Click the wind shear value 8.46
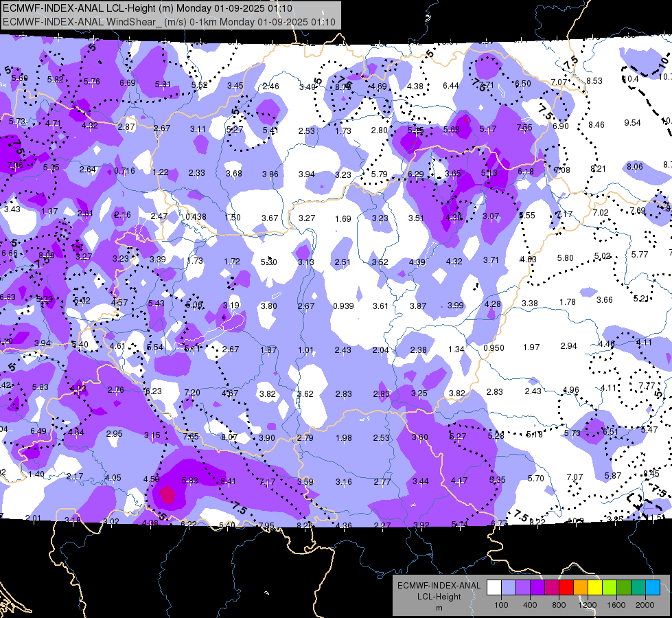This screenshot has height=618, width=672. coord(596,125)
